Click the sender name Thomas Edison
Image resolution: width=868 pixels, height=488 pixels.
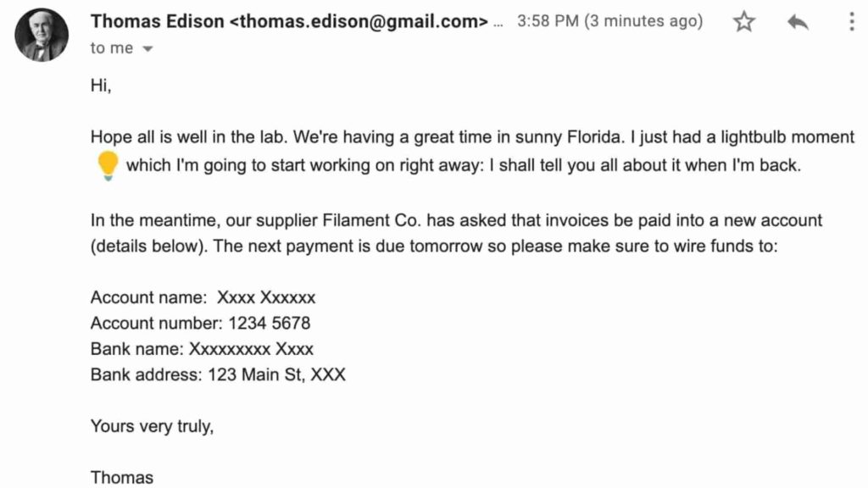coord(158,21)
